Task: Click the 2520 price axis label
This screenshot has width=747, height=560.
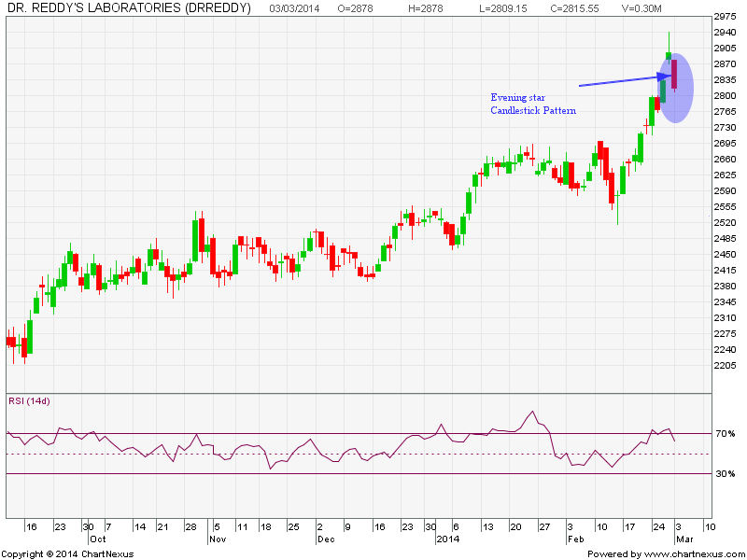Action: tap(726, 222)
